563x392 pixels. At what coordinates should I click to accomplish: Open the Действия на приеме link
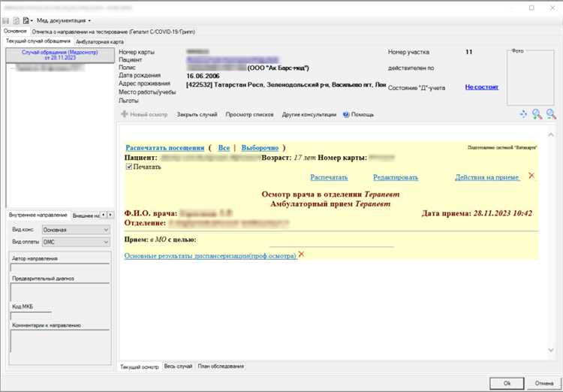click(x=487, y=177)
